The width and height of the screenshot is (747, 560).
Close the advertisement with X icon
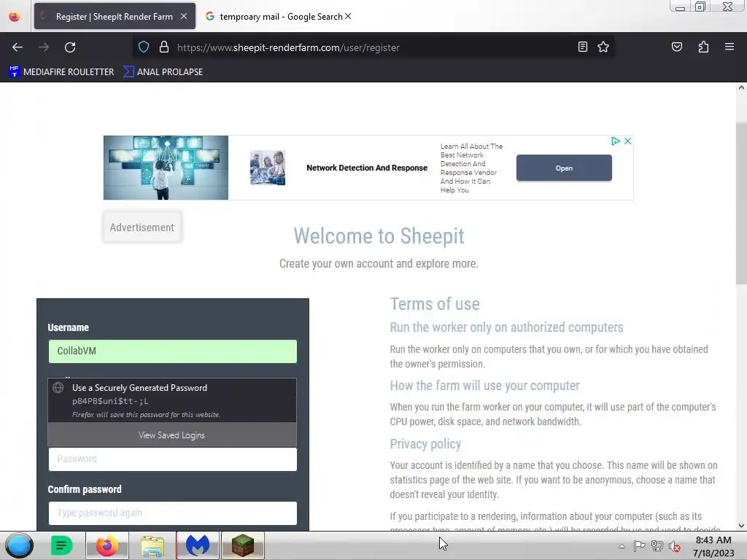(628, 141)
